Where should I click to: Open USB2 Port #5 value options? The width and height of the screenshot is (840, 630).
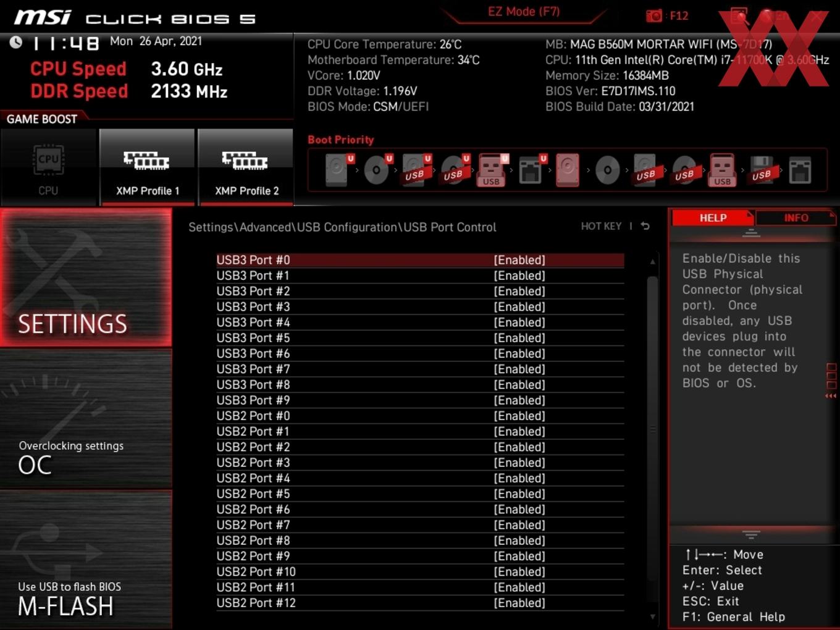click(519, 494)
